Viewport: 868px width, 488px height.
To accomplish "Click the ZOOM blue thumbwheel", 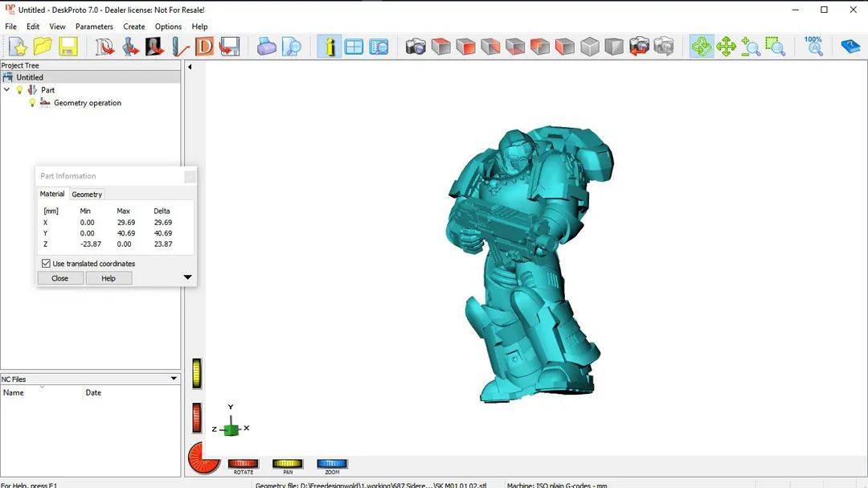I will [x=332, y=464].
